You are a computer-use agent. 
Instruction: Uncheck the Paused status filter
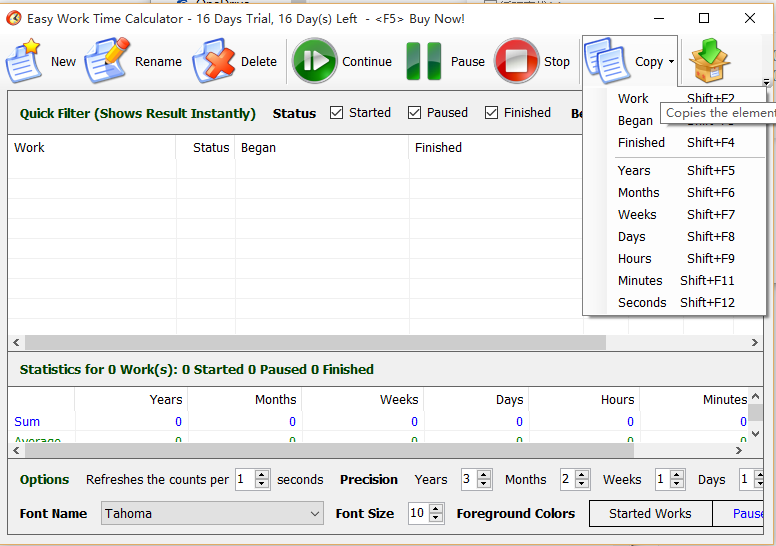coord(415,113)
